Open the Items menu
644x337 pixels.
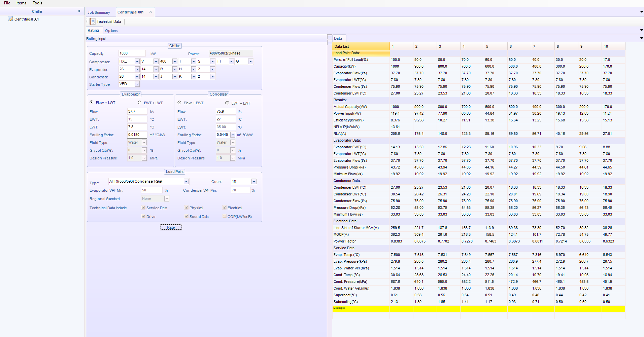pyautogui.click(x=21, y=3)
